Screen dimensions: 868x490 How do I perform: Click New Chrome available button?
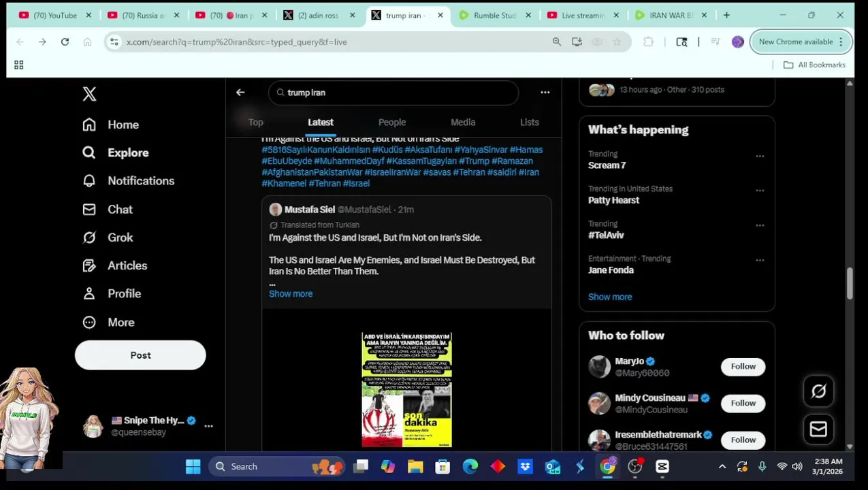coord(801,42)
